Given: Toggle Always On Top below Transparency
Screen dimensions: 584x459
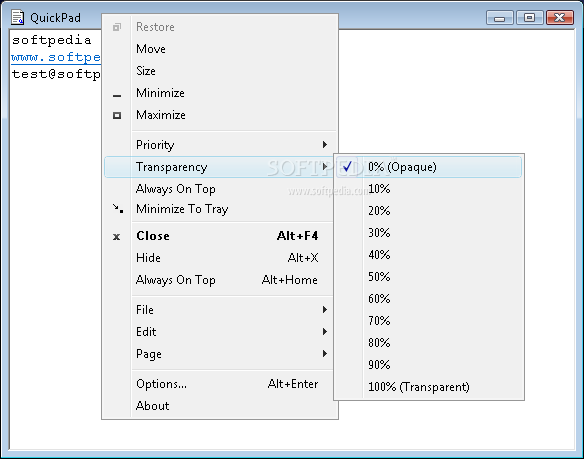Looking at the screenshot, I should [220, 189].
